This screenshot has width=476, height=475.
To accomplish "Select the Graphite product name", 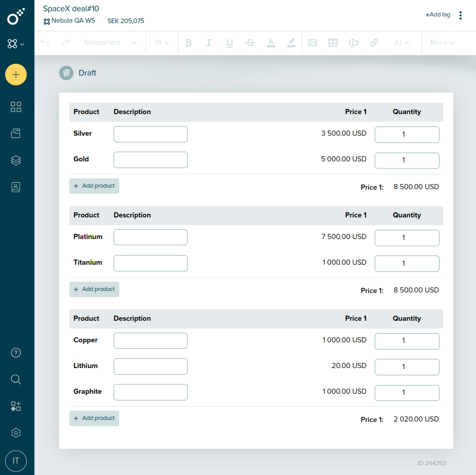I will 87,392.
